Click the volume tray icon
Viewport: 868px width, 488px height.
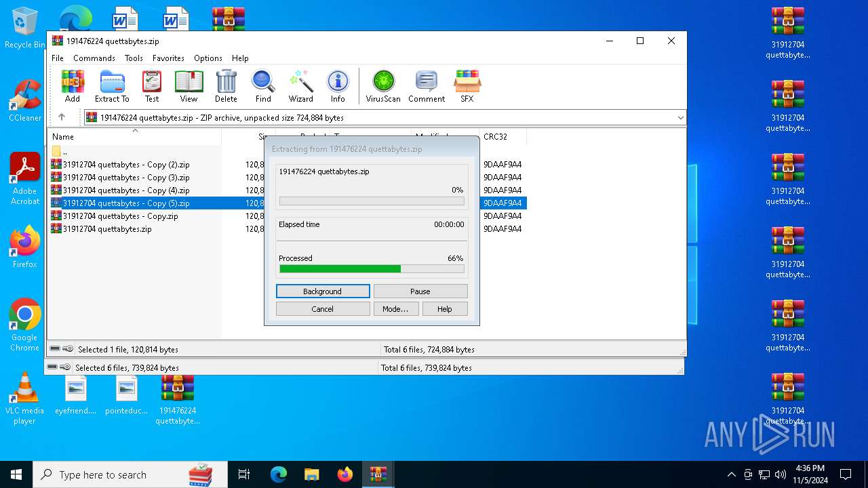click(x=781, y=474)
